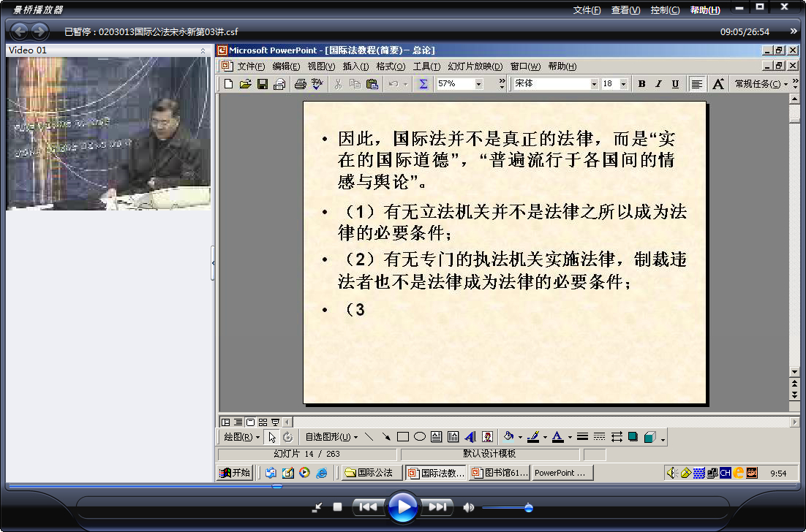
Task: Open the 自选图形 AutoShapes dropdown
Action: 331,437
